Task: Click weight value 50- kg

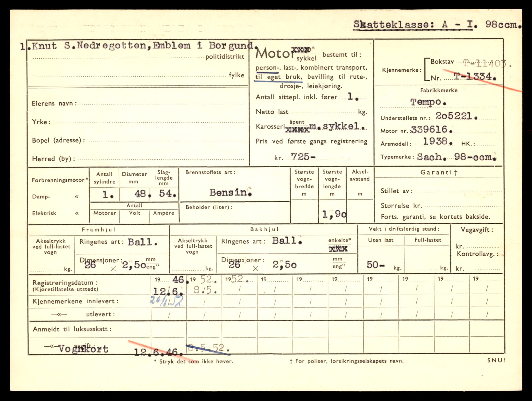Action: pos(375,265)
